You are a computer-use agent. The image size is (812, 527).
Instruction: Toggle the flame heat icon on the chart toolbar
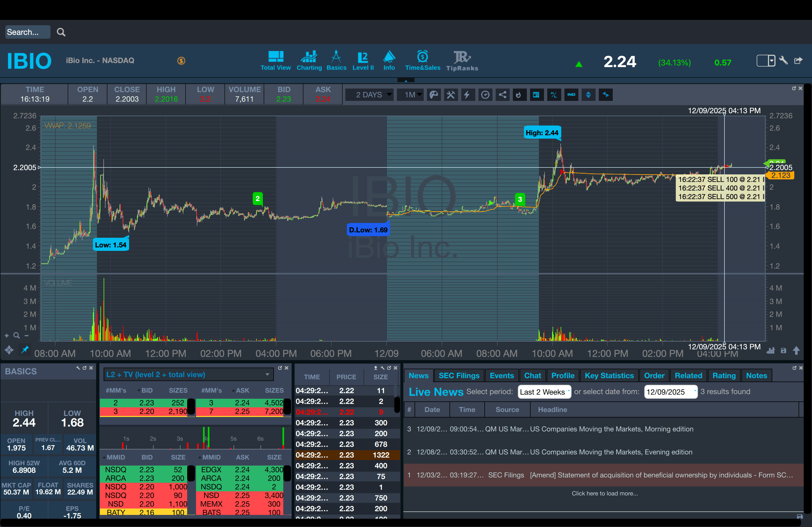pos(519,95)
